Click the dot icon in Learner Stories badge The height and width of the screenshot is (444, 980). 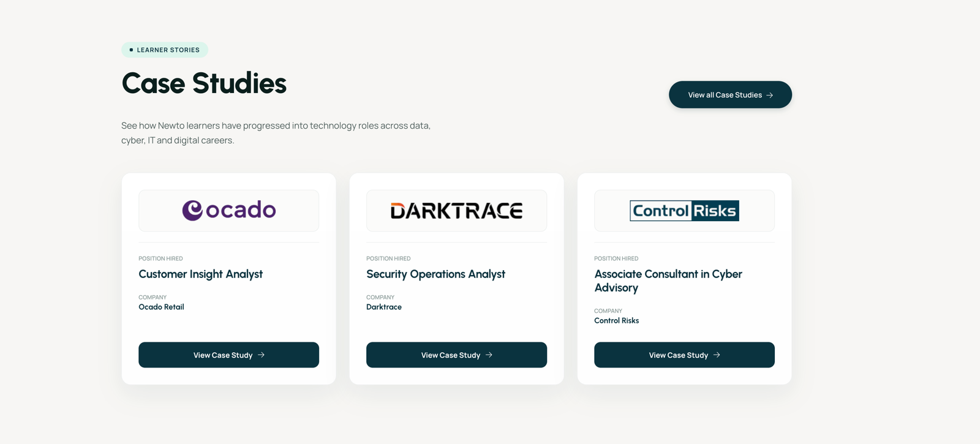click(131, 50)
